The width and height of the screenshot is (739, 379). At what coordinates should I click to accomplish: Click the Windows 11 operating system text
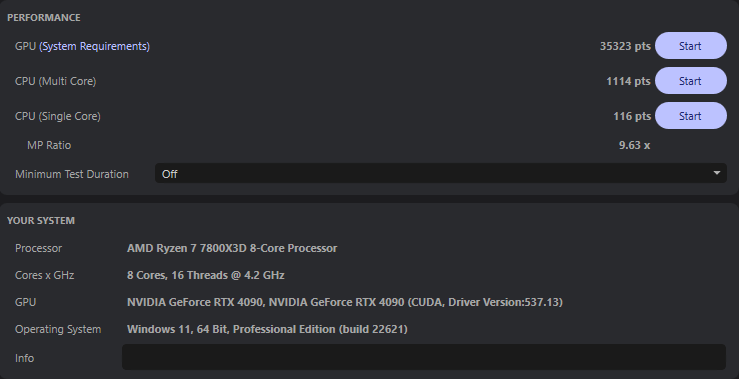pyautogui.click(x=267, y=329)
